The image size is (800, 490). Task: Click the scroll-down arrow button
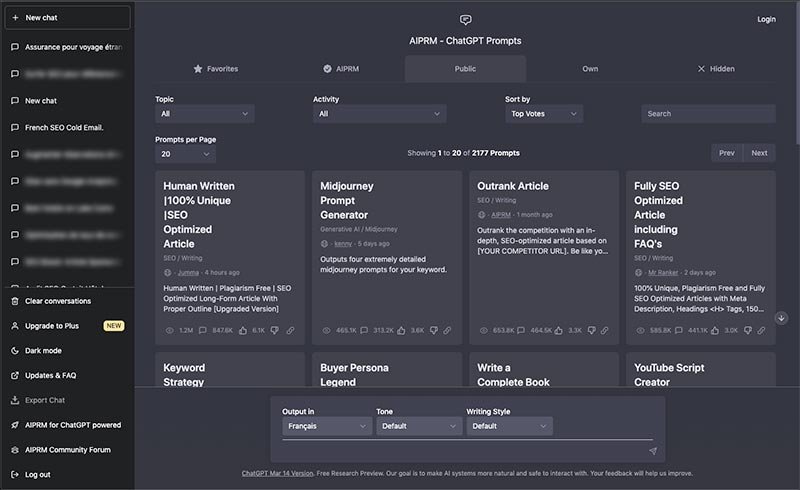point(781,318)
